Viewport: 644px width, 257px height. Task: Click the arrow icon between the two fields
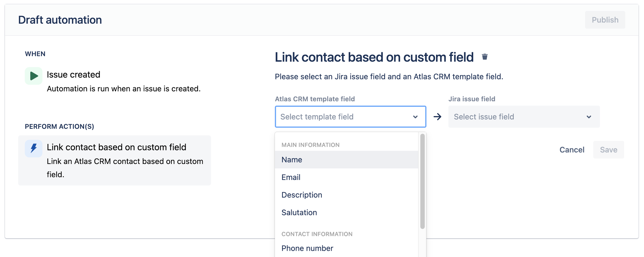click(437, 117)
